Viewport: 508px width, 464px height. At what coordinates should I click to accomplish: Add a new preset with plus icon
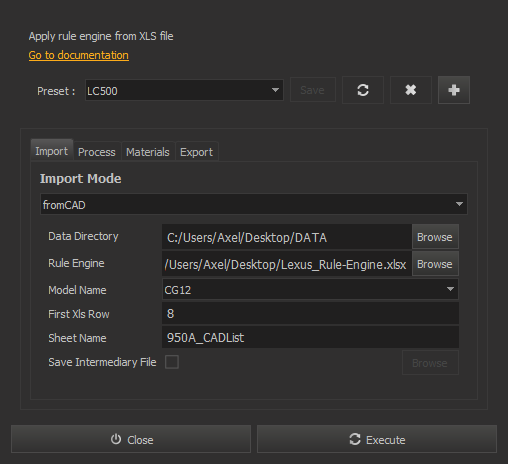pos(454,90)
